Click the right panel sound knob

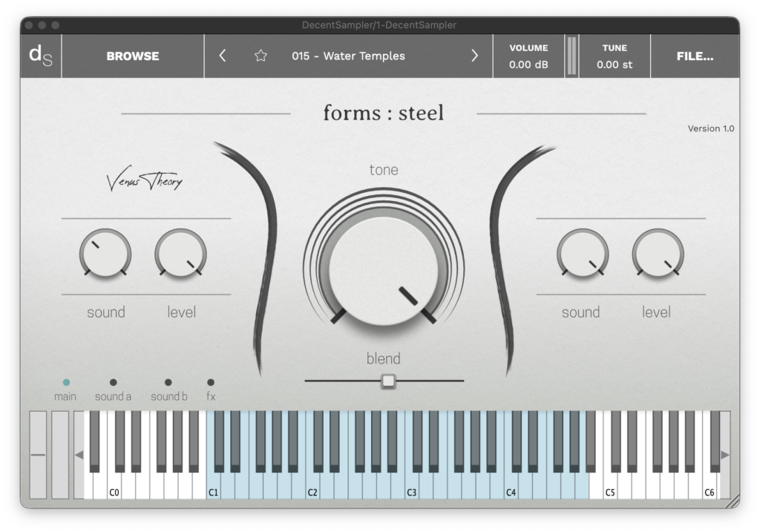point(583,254)
